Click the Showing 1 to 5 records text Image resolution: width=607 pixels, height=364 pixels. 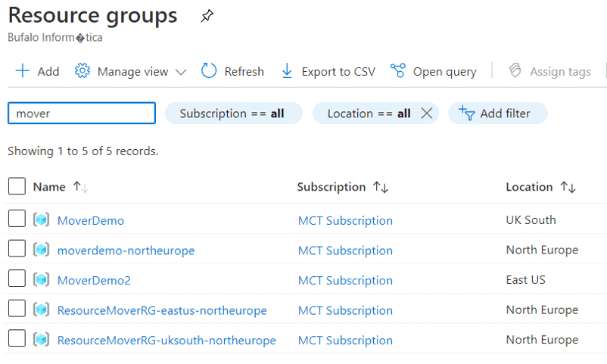click(82, 151)
